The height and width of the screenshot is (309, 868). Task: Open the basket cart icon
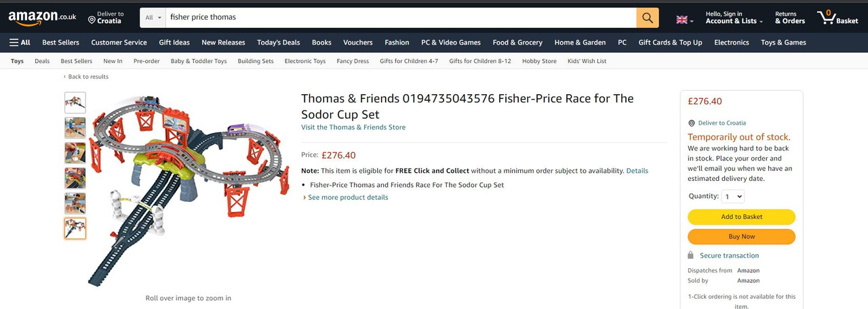click(x=837, y=18)
